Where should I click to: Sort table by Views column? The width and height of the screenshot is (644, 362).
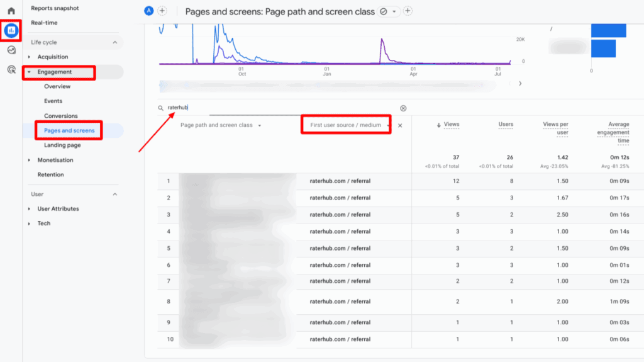coord(449,125)
